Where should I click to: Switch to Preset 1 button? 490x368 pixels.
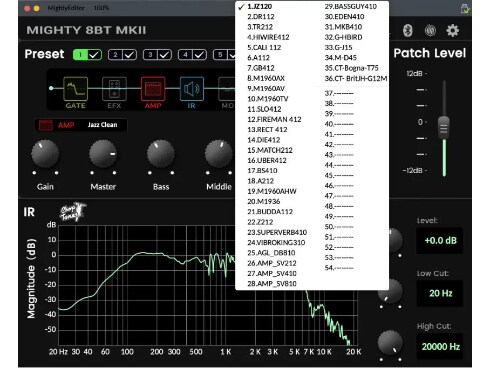click(x=80, y=55)
